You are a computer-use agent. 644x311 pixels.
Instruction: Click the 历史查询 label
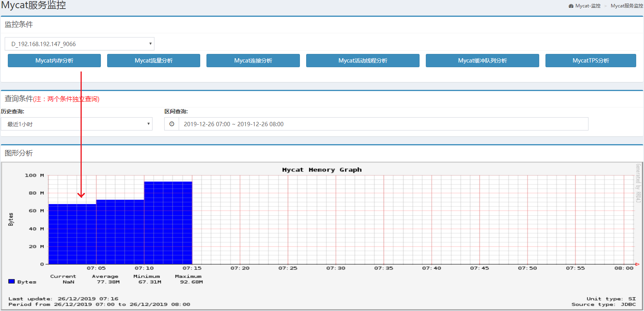point(13,111)
